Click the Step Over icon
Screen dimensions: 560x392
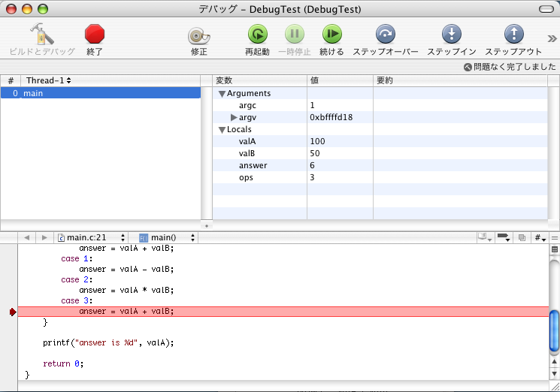point(385,35)
